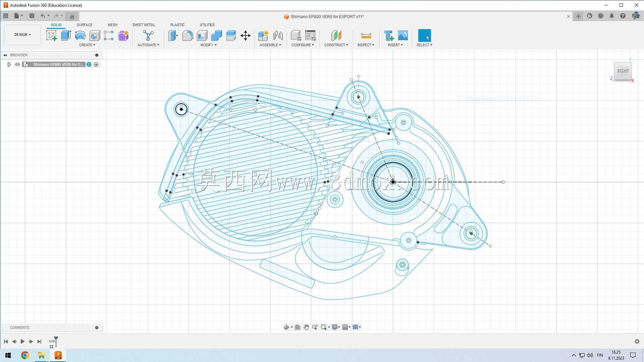
Task: Save the document with the disk icon
Action: (x=32, y=16)
